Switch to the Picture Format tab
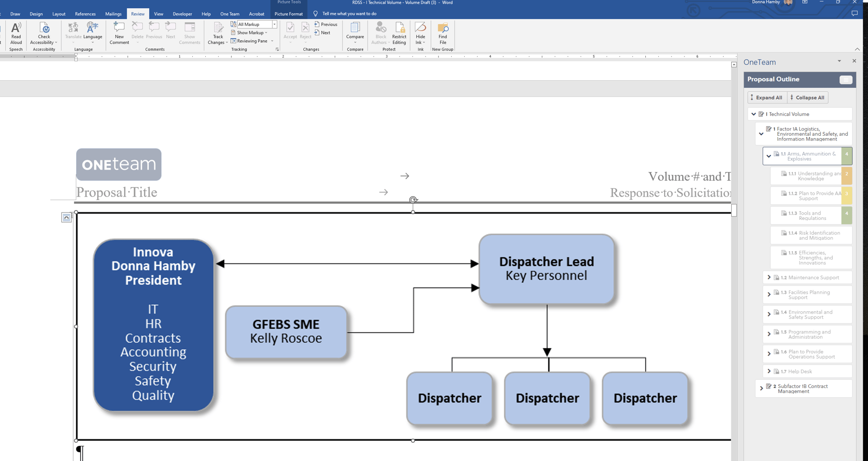Image resolution: width=868 pixels, height=461 pixels. tap(288, 14)
